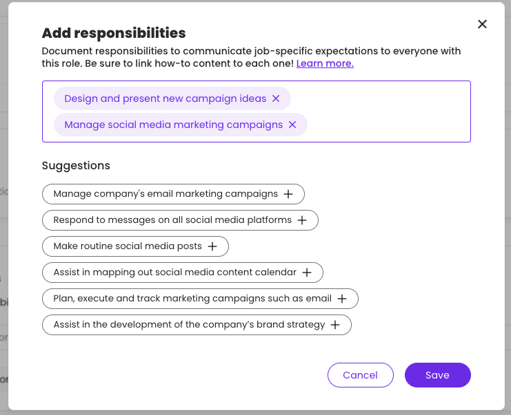
Task: Click plus icon for email marketing campaigns suggestion
Action: 288,194
